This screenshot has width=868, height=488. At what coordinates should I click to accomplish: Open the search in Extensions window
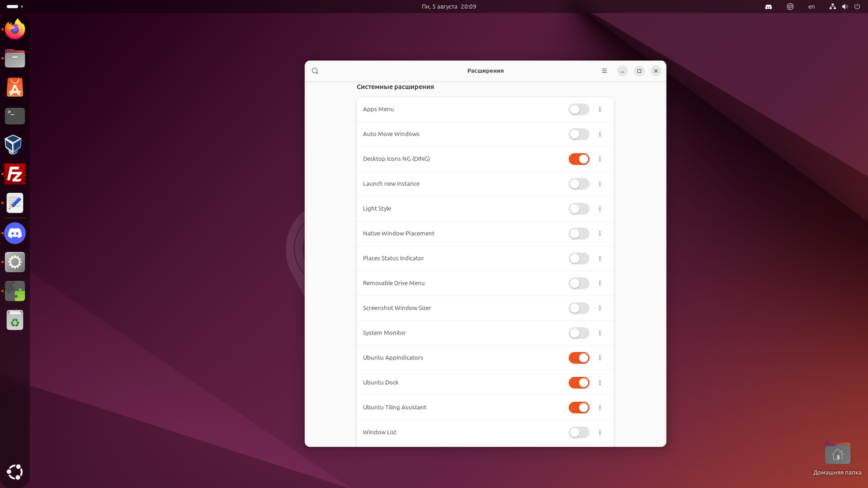315,71
